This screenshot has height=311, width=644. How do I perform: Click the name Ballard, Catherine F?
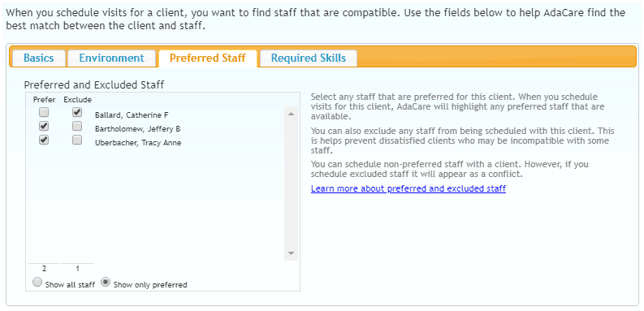132,115
